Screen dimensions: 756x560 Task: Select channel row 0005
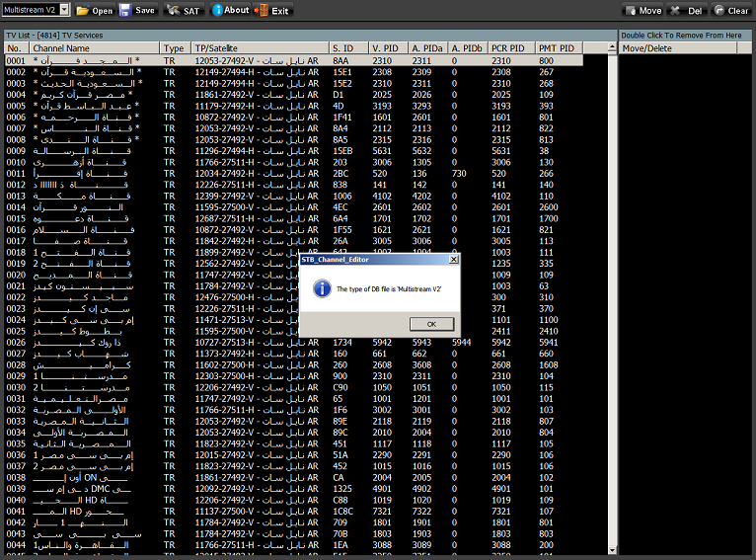[x=294, y=106]
